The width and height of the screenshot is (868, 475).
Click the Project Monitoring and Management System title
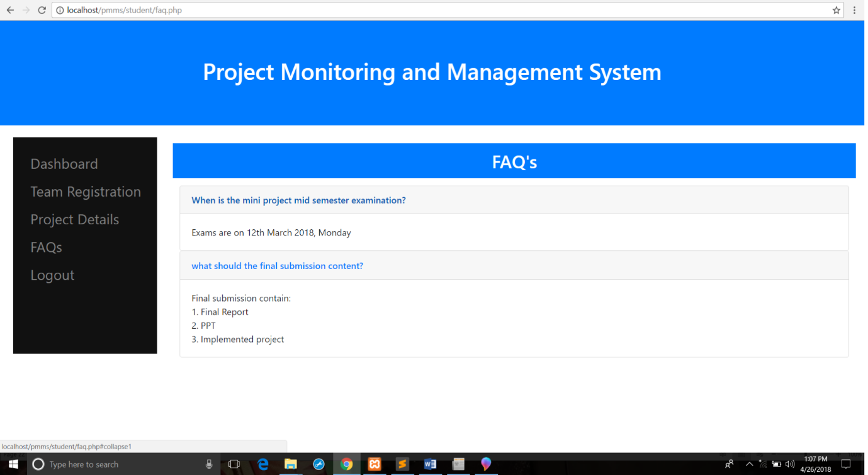[432, 72]
